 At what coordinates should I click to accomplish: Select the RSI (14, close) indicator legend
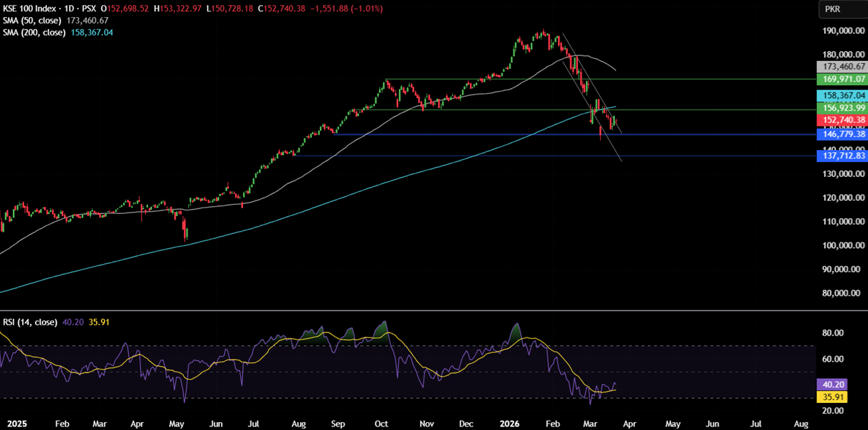coord(29,322)
